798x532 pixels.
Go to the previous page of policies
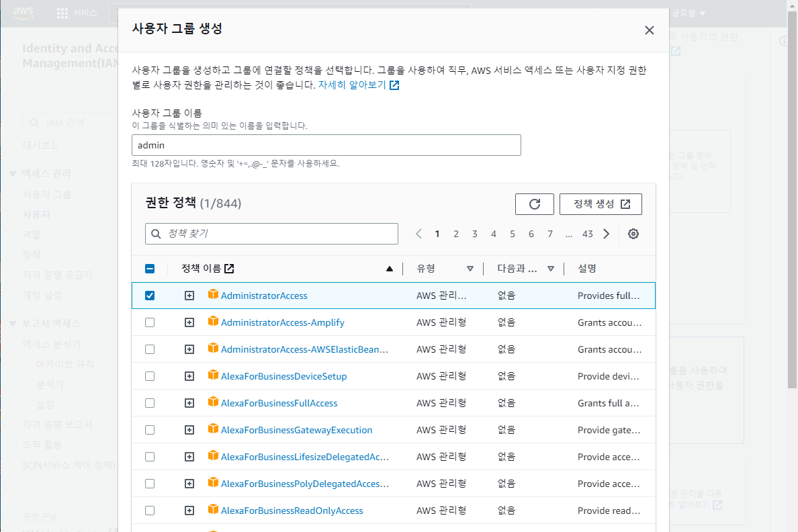(419, 234)
